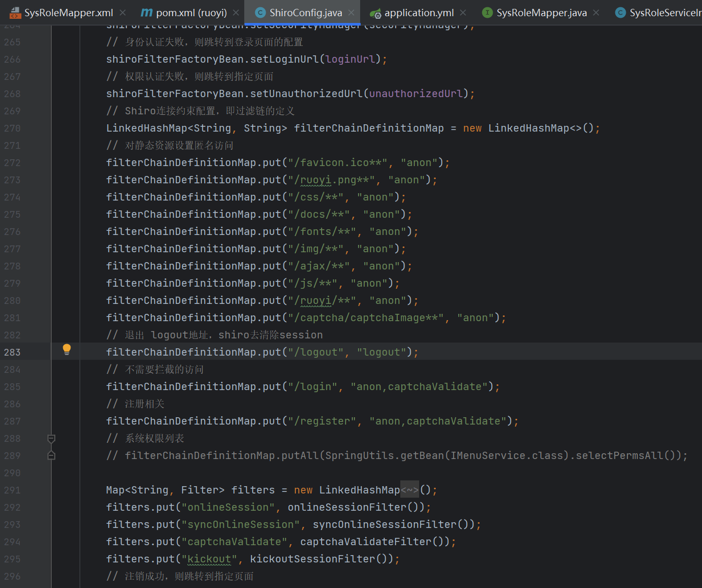Click line number 270 in the gutter
Viewport: 702px width, 588px height.
point(13,128)
